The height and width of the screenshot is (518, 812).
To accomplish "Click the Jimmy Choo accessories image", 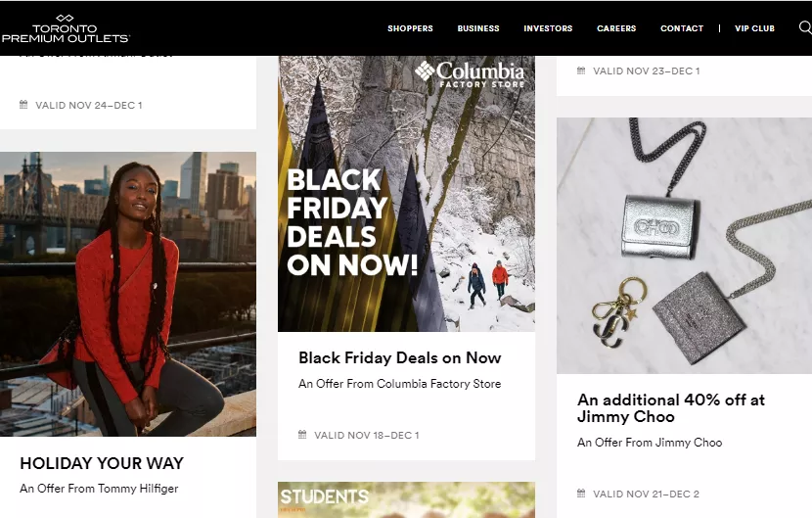I will pyautogui.click(x=684, y=245).
